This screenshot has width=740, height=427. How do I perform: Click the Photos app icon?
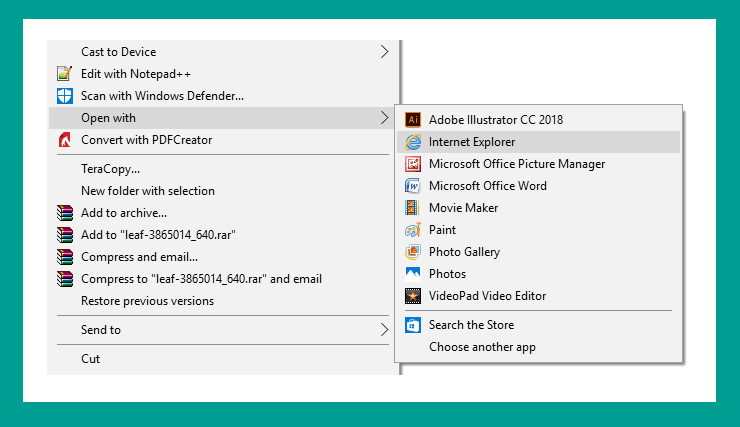(413, 274)
